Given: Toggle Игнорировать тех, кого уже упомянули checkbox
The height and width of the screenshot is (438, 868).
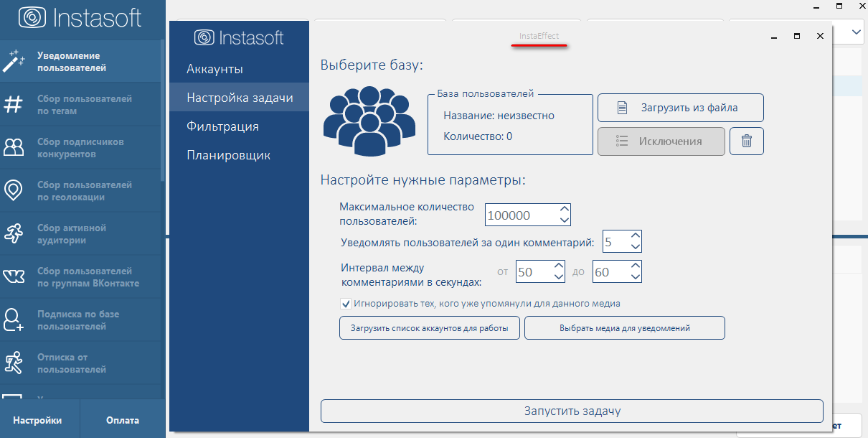Looking at the screenshot, I should 346,304.
